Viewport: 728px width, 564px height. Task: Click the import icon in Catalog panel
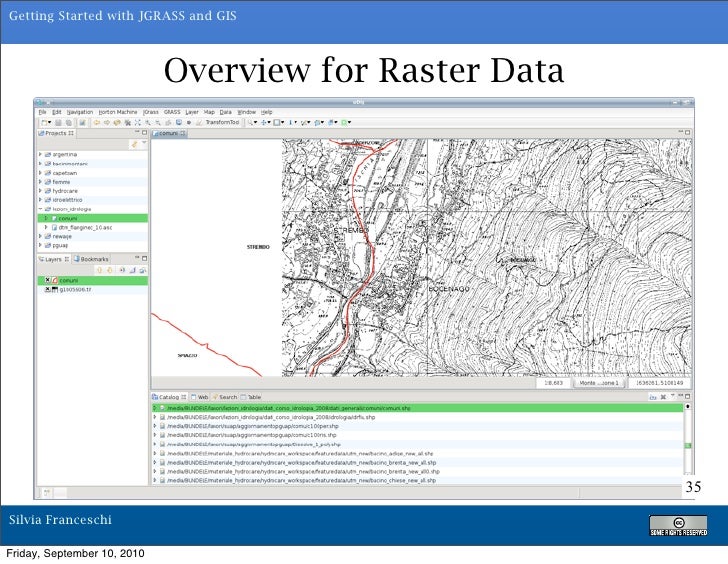point(653,397)
